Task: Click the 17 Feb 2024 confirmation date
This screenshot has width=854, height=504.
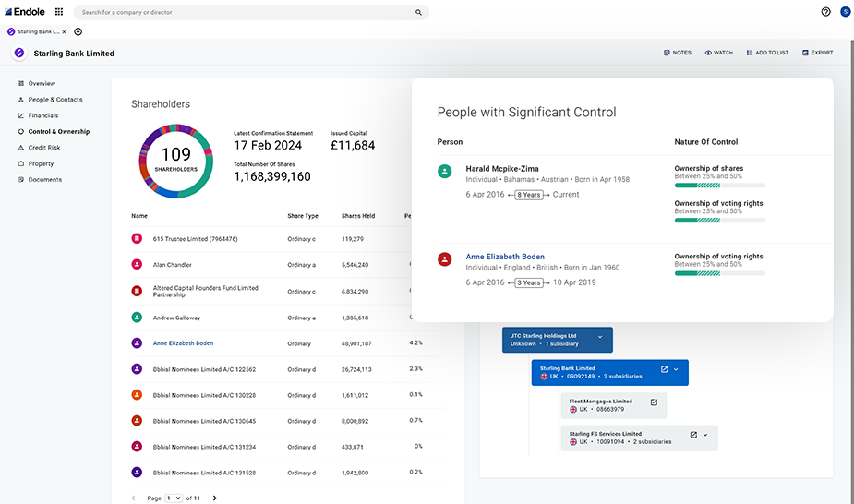Action: pos(268,145)
